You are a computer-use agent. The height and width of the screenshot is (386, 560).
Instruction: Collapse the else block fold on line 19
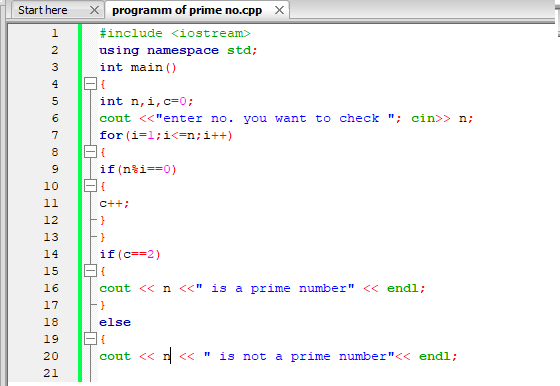coord(90,339)
